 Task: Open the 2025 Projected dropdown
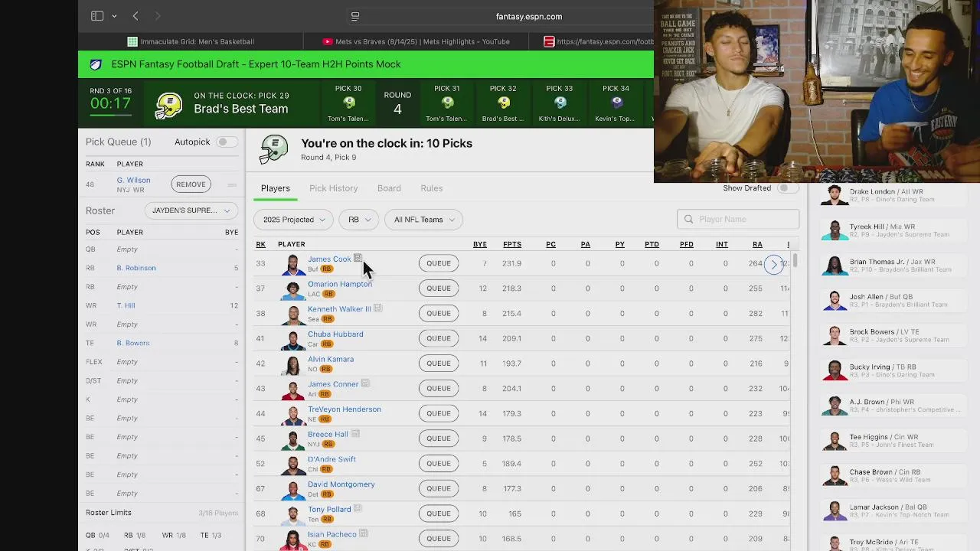click(x=293, y=220)
